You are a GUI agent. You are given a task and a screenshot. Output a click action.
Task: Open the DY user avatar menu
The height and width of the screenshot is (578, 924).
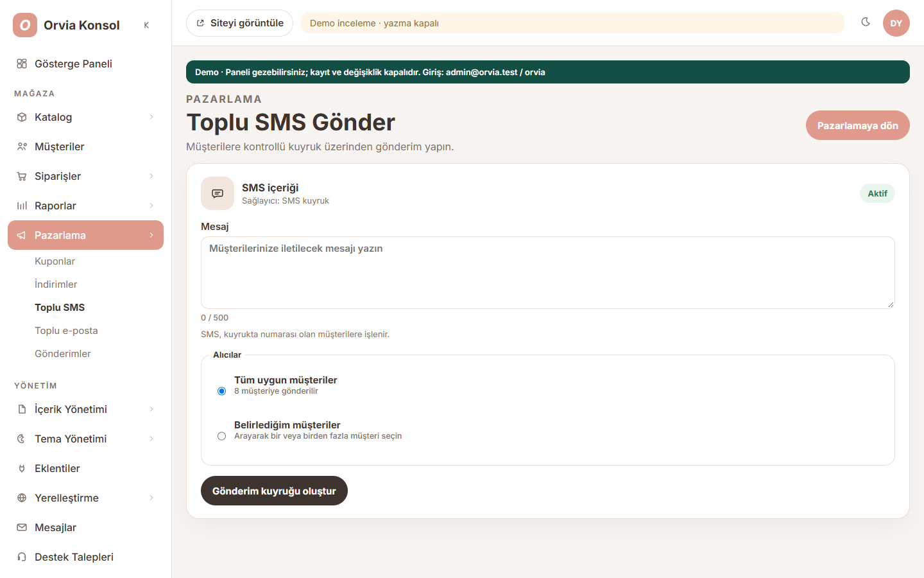pos(896,23)
